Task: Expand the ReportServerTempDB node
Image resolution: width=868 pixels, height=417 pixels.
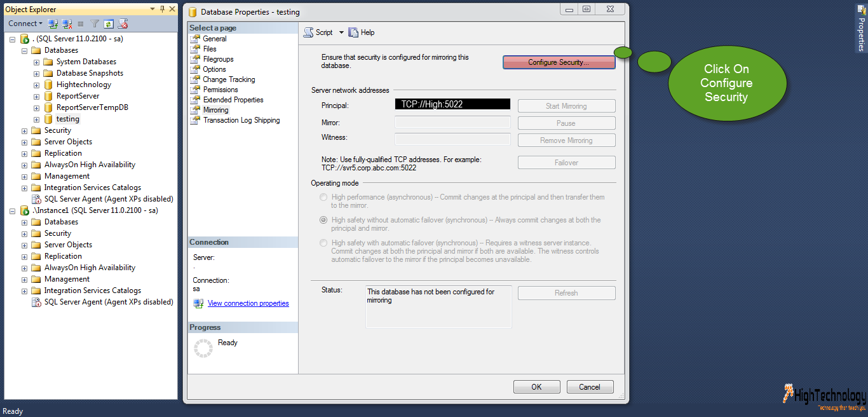Action: click(x=36, y=107)
